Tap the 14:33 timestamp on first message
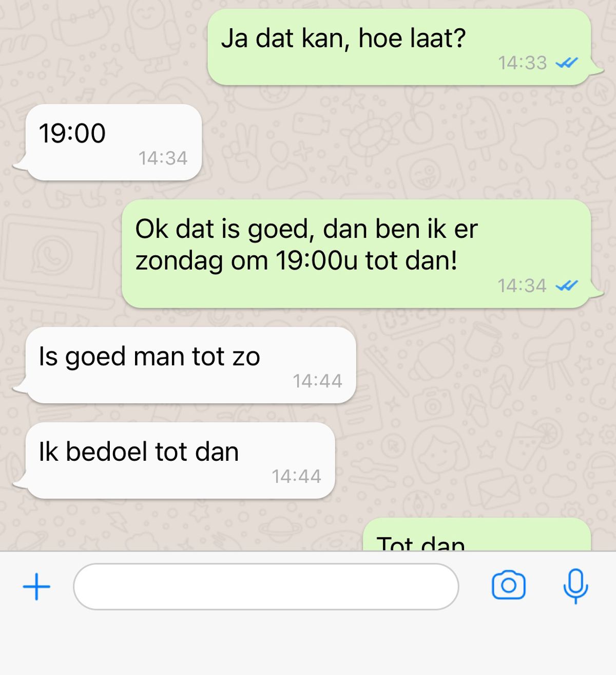616x675 pixels. click(522, 63)
